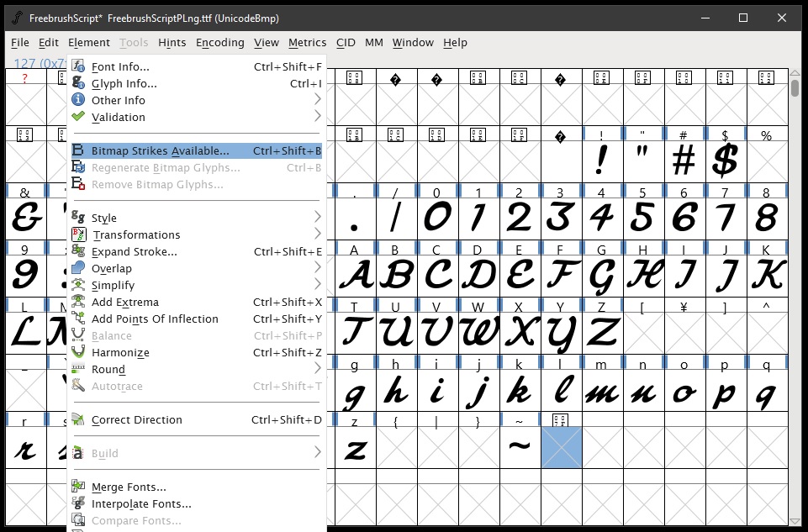This screenshot has height=532, width=808.
Task: Click the Harmonize icon
Action: tap(78, 352)
